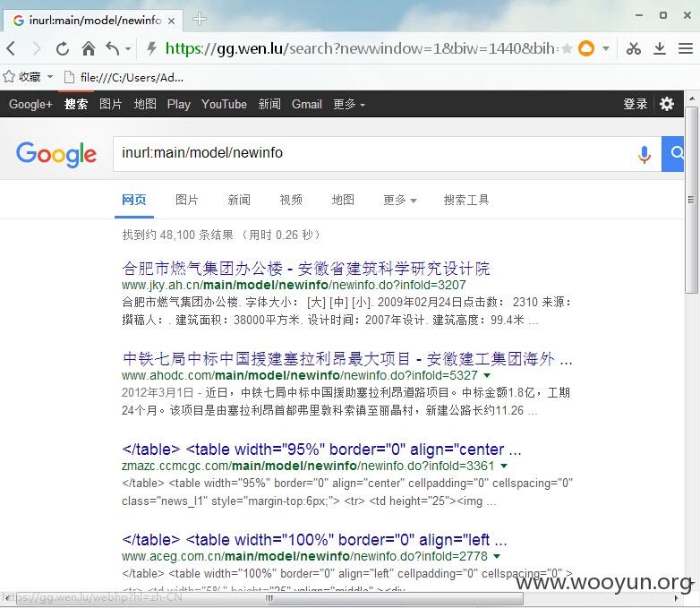Open the browser home page icon
Image resolution: width=700 pixels, height=608 pixels.
[89, 48]
